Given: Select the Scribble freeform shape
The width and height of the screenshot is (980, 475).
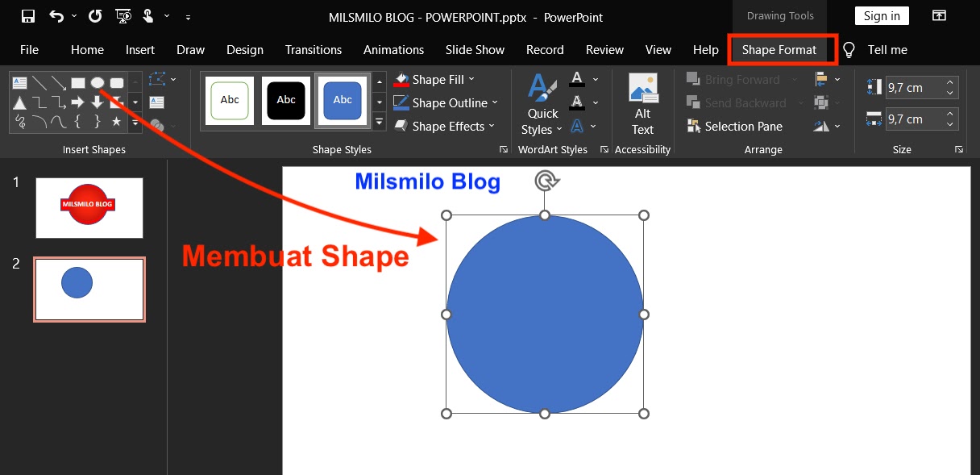Looking at the screenshot, I should pos(20,122).
